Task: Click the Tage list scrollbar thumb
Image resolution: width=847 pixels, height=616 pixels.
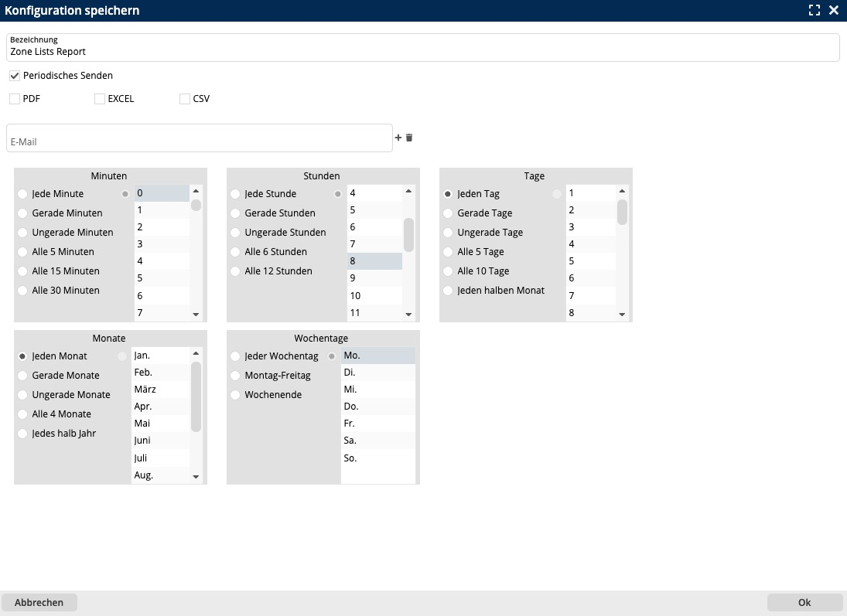Action: [x=622, y=213]
